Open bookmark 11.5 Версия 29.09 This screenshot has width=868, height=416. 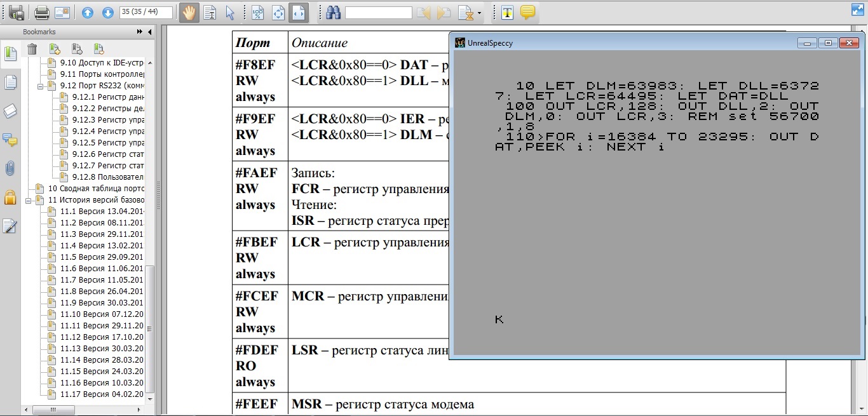[x=100, y=257]
